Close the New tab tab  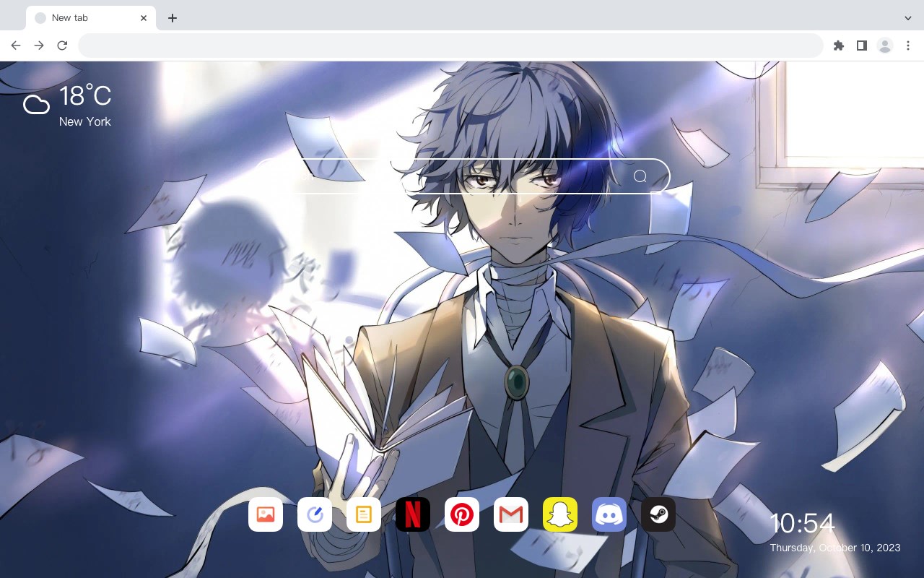144,18
